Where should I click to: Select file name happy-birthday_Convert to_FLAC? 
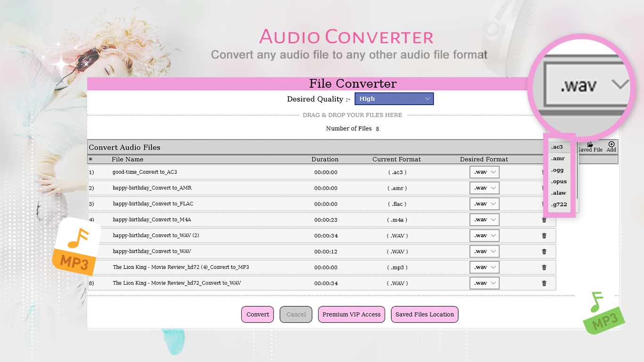point(153,204)
